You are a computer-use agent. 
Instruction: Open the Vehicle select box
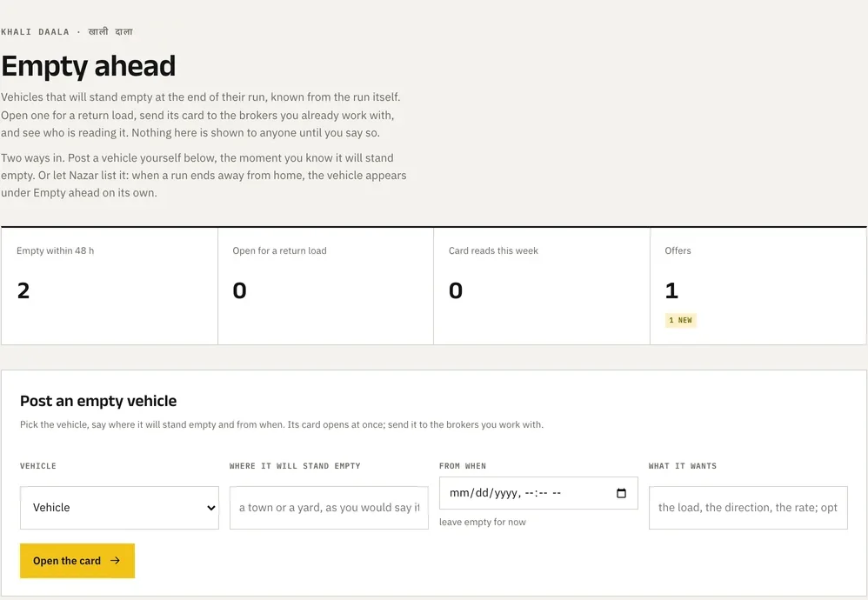(x=119, y=508)
